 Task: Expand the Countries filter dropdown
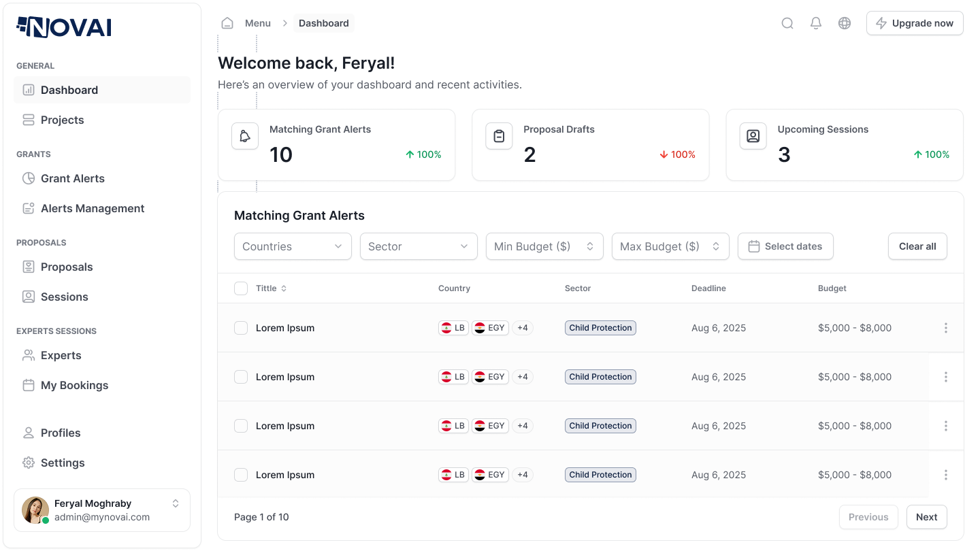click(x=293, y=246)
